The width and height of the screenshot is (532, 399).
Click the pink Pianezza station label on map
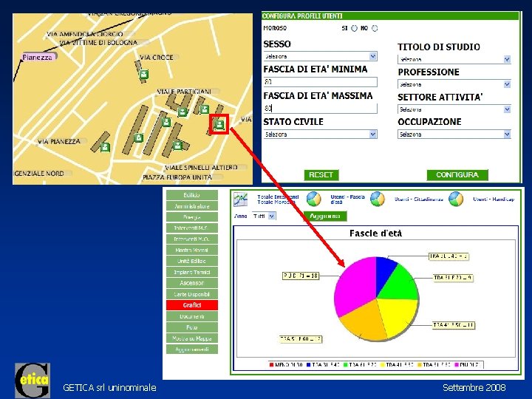tap(38, 57)
